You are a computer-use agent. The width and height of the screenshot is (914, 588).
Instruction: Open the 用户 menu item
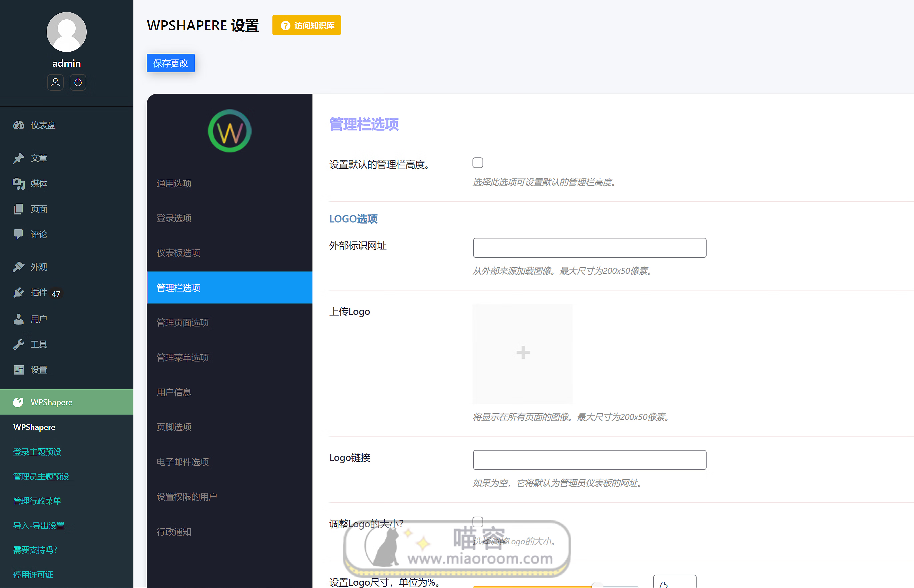66,319
